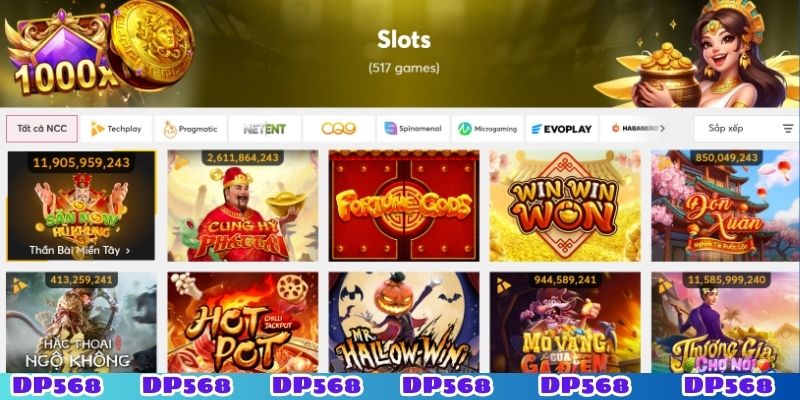Filter slots by Microgaming
Image resolution: width=800 pixels, height=400 pixels.
tap(487, 129)
